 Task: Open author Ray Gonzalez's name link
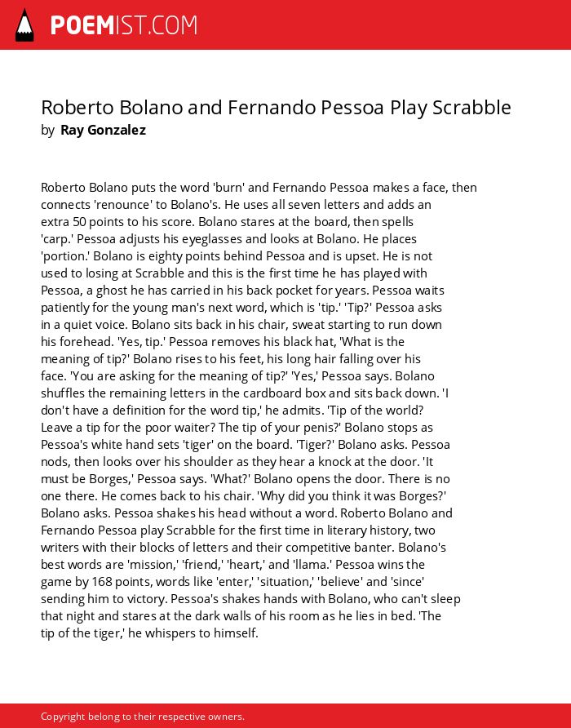coord(103,130)
